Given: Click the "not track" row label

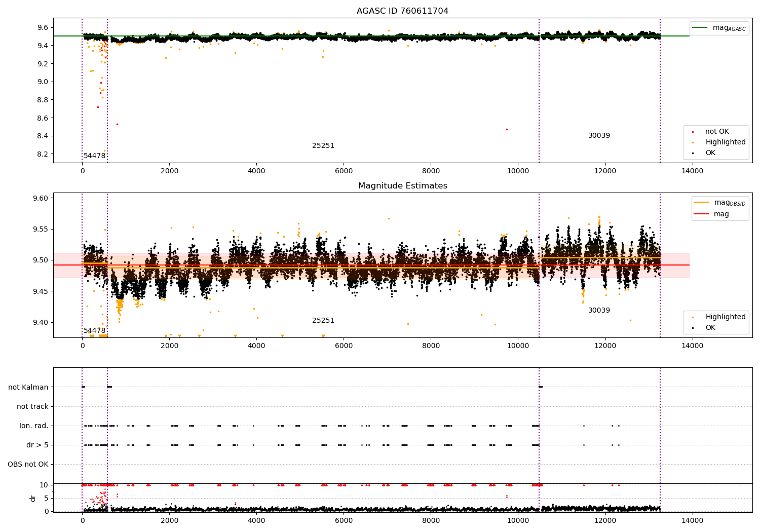Looking at the screenshot, I should tap(32, 406).
